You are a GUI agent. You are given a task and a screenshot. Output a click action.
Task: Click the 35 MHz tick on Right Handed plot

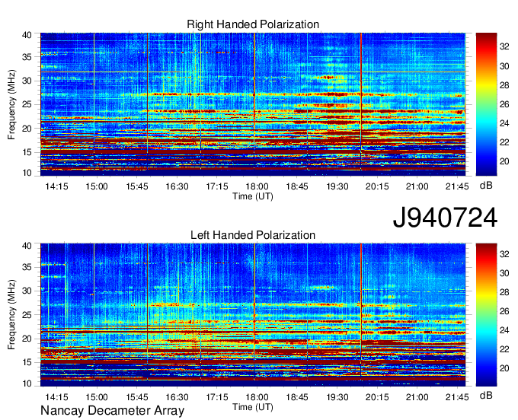(27, 57)
